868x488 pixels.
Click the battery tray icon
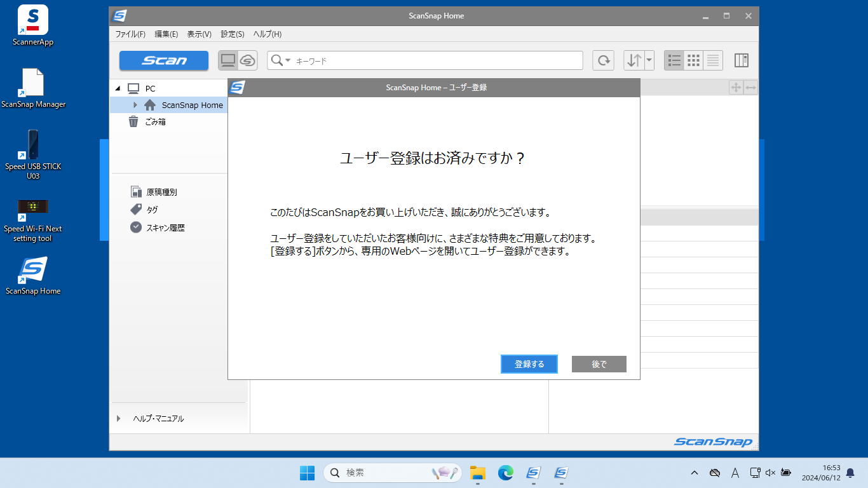(x=786, y=473)
